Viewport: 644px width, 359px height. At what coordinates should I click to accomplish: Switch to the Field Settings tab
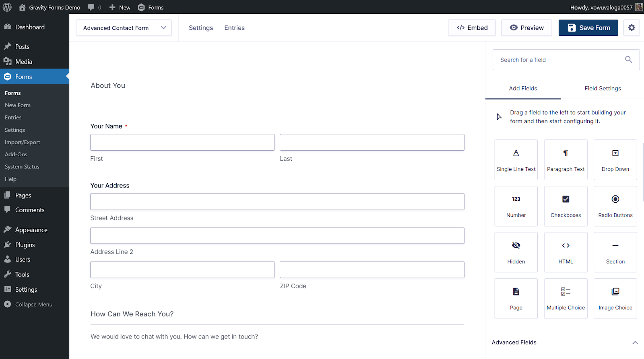click(603, 89)
